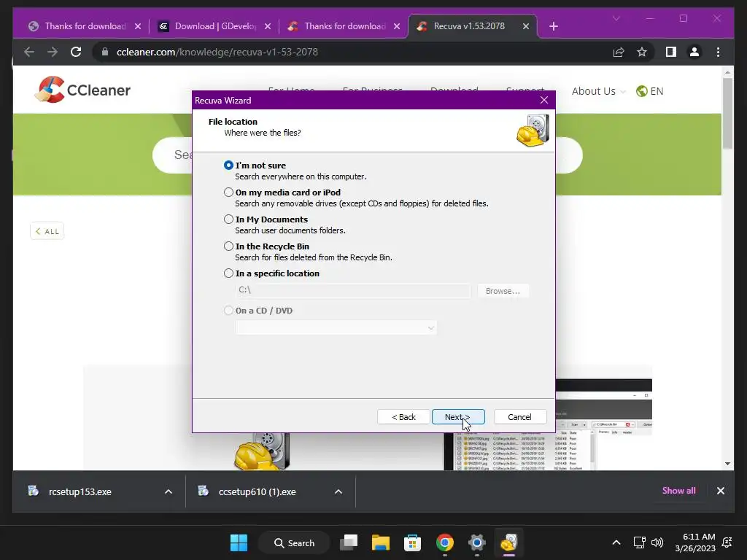Close the Recuva Wizard dialog with X
This screenshot has height=560, width=747.
click(x=544, y=100)
